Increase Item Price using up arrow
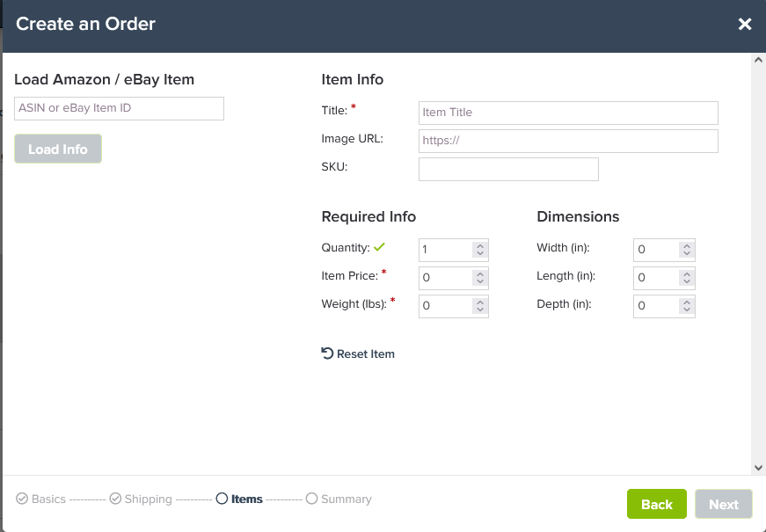 (x=480, y=274)
